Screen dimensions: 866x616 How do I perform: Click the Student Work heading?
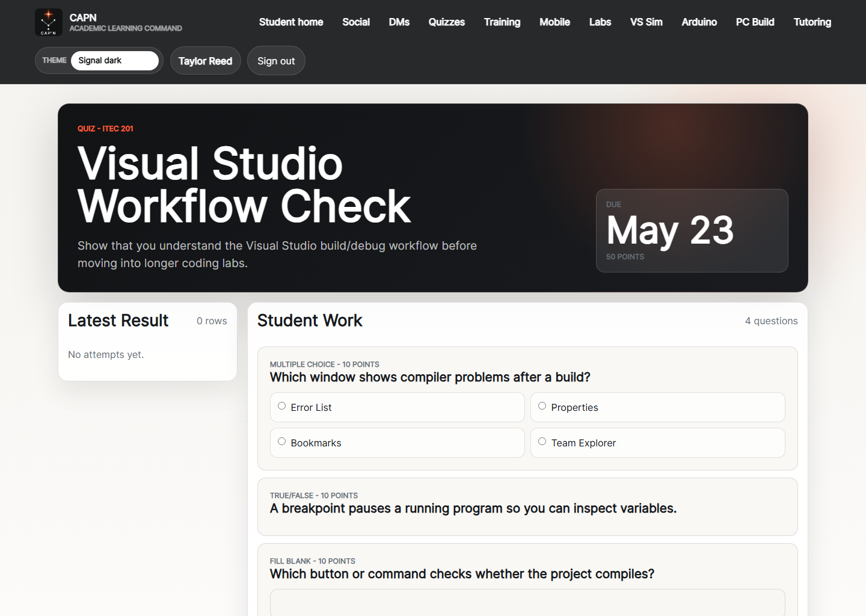pos(310,321)
